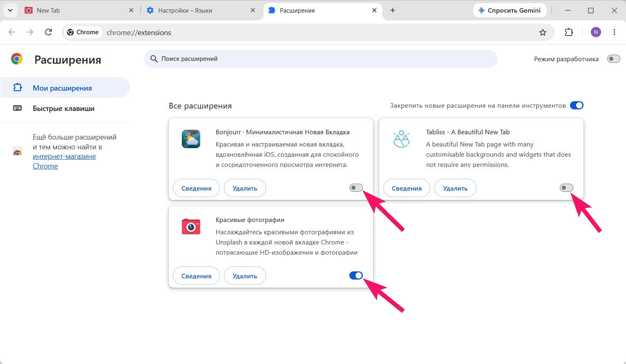Open Сведения for Bonjourr extension
Screen dimensions: 626x364
tap(196, 188)
